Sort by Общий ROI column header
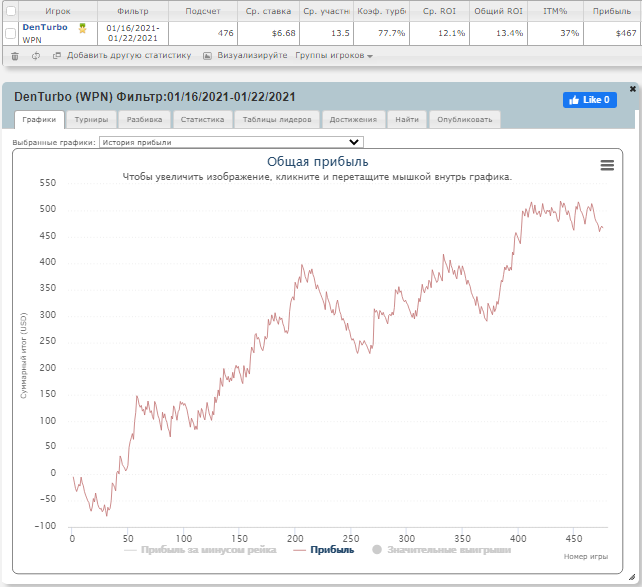The height and width of the screenshot is (587, 642). click(498, 11)
